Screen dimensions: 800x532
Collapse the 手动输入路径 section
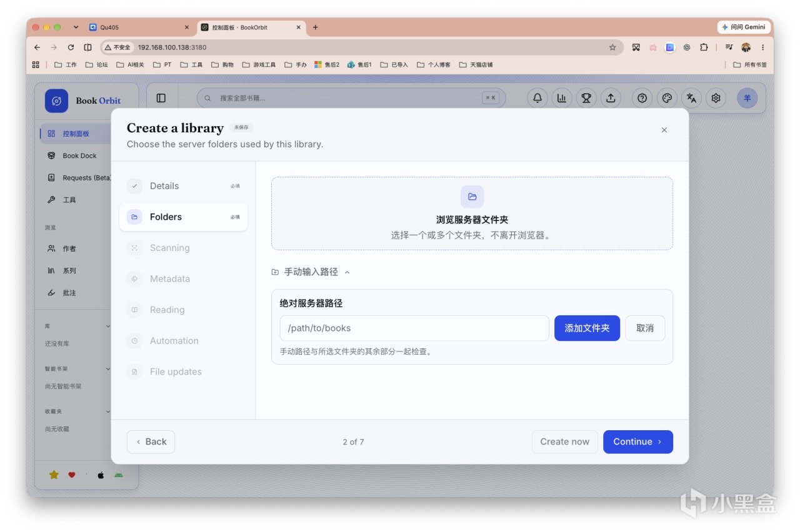tap(311, 272)
